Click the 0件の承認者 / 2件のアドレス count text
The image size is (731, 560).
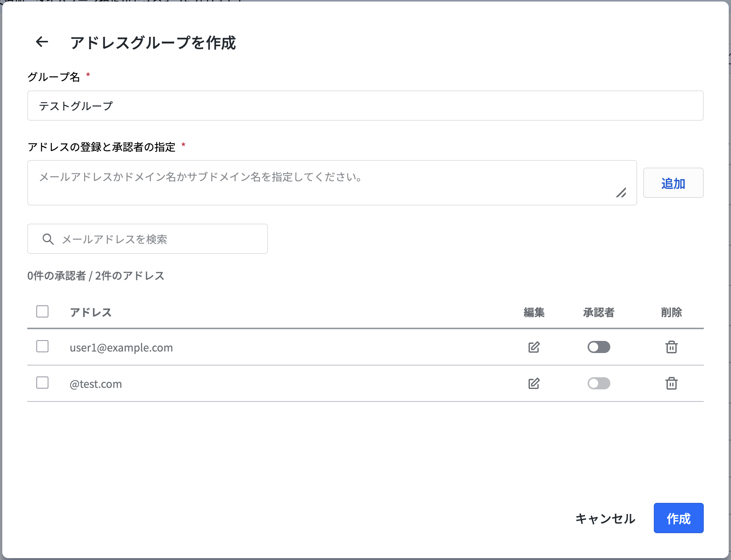tap(96, 275)
